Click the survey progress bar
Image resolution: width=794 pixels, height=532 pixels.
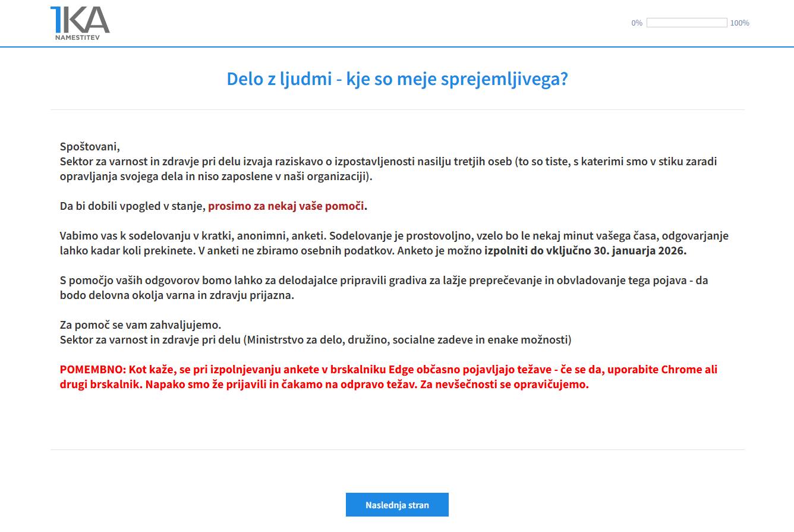tap(686, 23)
